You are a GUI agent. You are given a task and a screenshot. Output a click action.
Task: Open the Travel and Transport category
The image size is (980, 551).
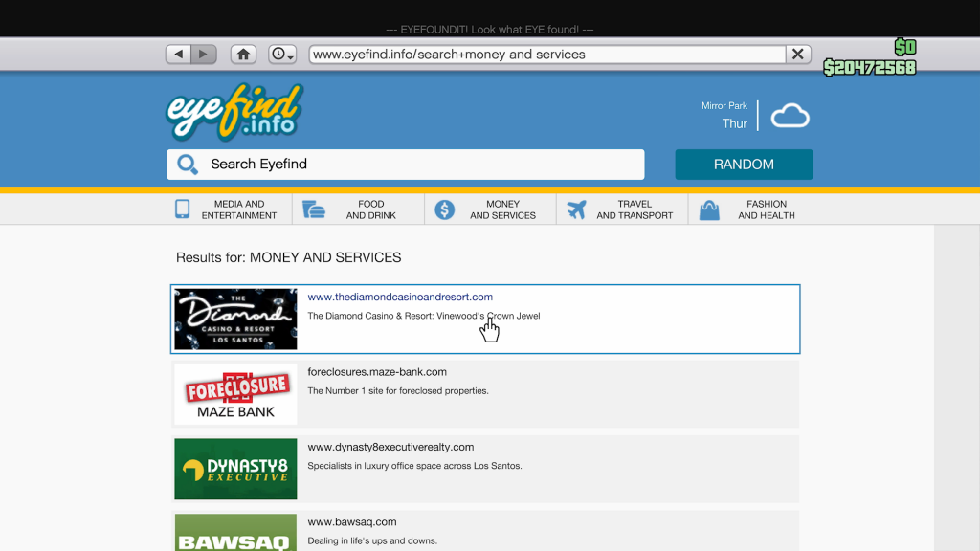click(x=621, y=209)
